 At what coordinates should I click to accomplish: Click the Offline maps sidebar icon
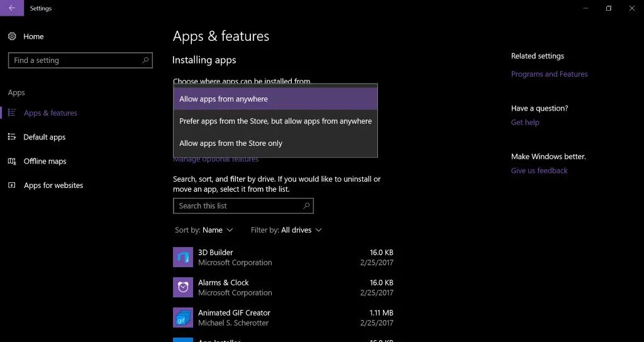click(12, 161)
